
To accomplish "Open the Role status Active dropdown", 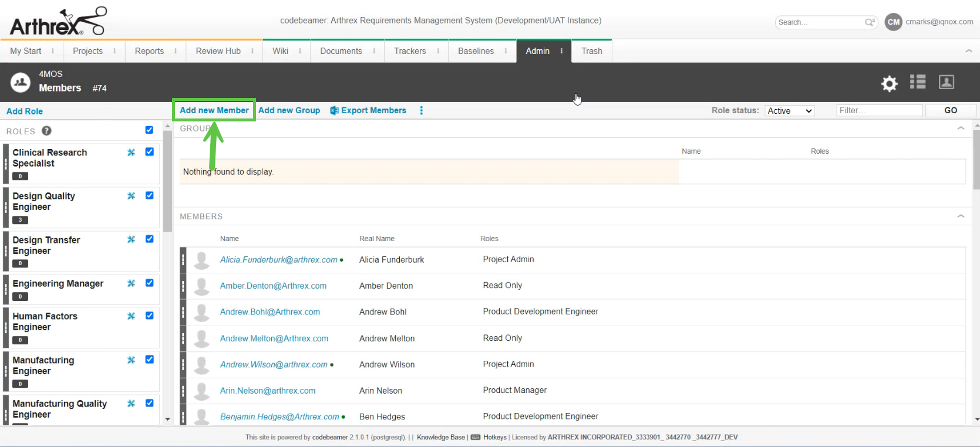I will click(x=789, y=111).
